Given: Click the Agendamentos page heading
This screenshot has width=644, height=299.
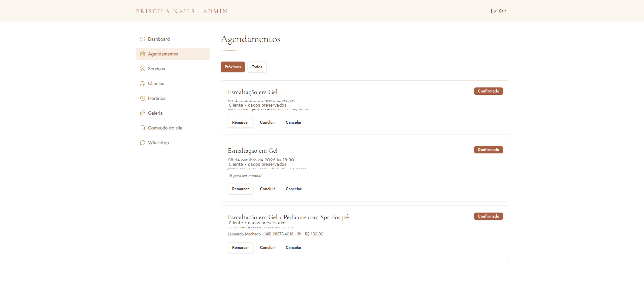Looking at the screenshot, I should point(251,39).
